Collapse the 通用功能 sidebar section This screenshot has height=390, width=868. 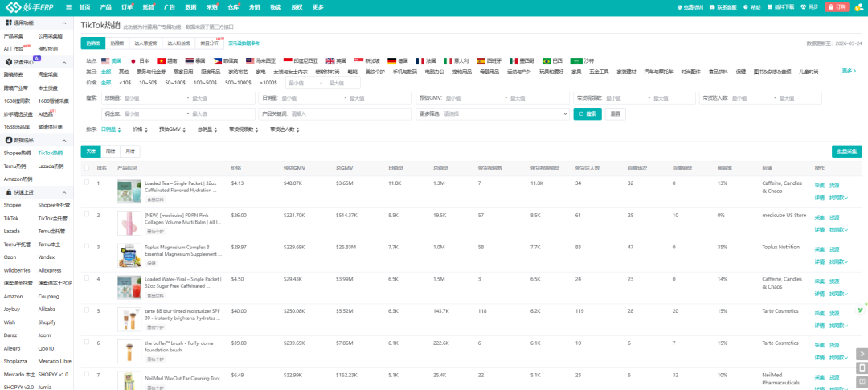coord(64,23)
